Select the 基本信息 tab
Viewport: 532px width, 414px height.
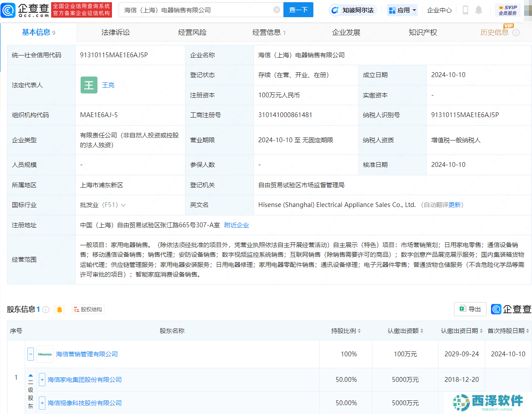point(38,32)
